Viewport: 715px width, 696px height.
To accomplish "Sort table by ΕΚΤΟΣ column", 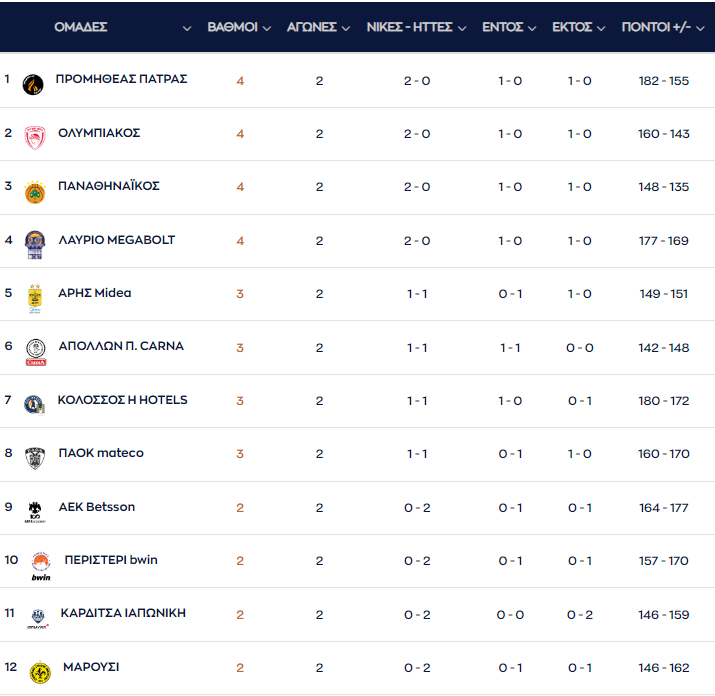I will click(579, 27).
